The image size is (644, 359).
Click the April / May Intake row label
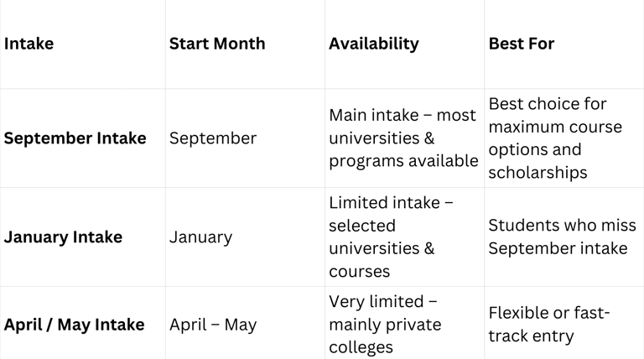(74, 325)
